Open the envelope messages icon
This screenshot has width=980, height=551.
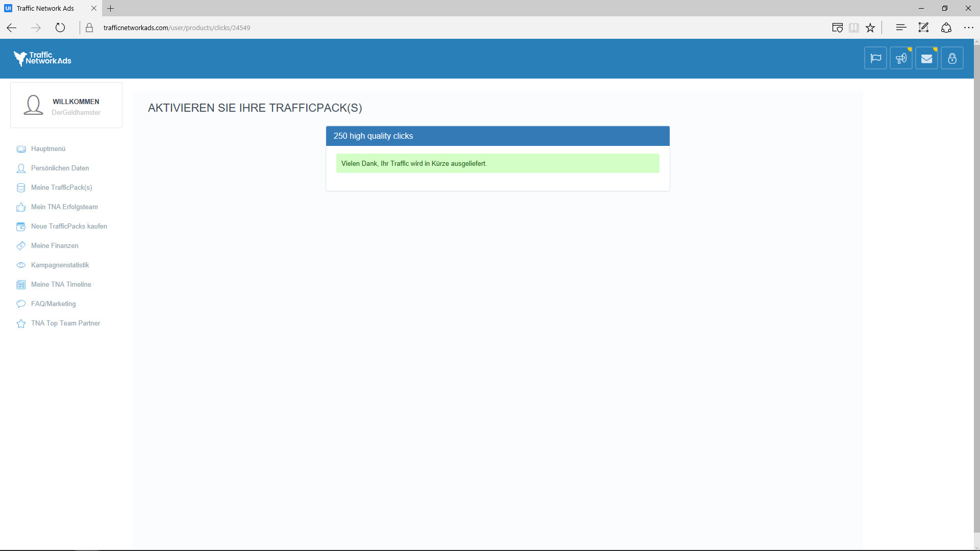[926, 58]
